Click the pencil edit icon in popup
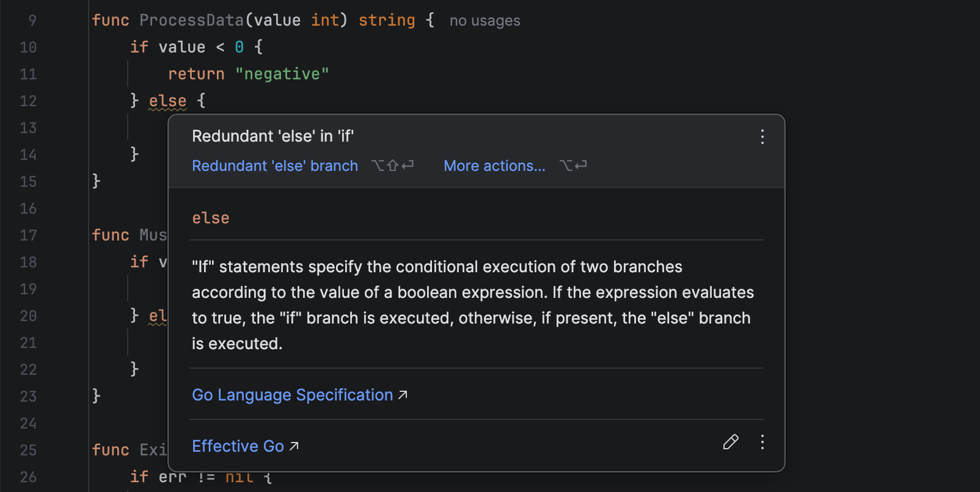The height and width of the screenshot is (492, 980). pyautogui.click(x=731, y=442)
